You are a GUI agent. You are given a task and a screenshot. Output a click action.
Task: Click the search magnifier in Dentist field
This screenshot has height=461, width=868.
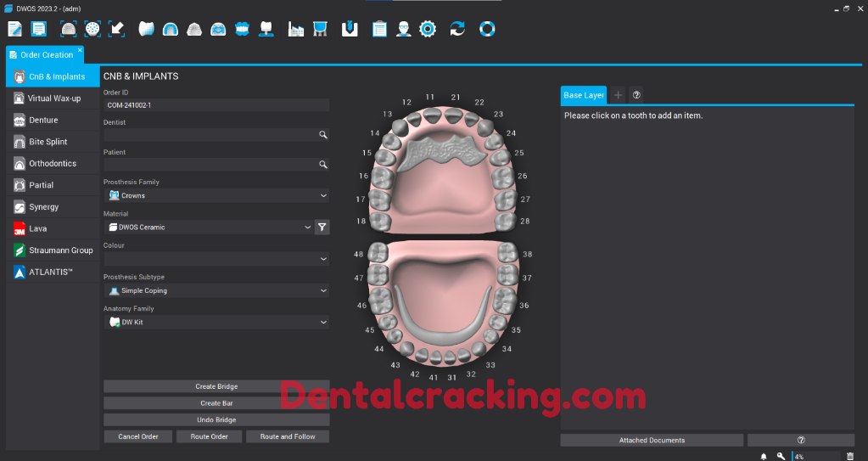pos(322,134)
